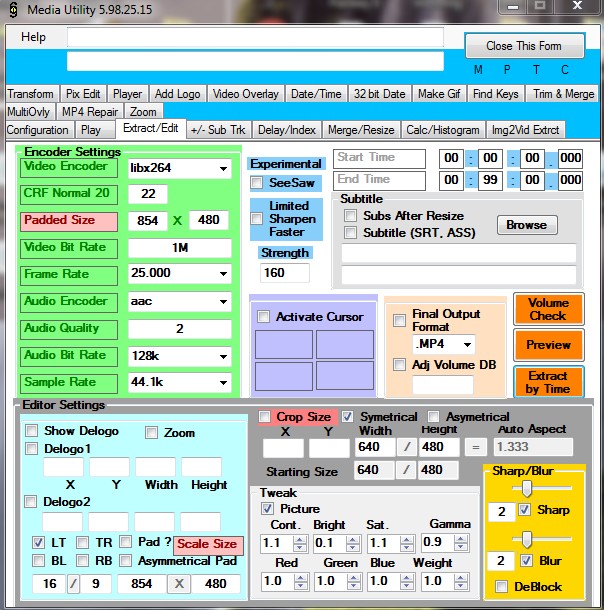Screen dimensions: 604x610
Task: Increase Gamma value with up arrow
Action: click(x=461, y=539)
